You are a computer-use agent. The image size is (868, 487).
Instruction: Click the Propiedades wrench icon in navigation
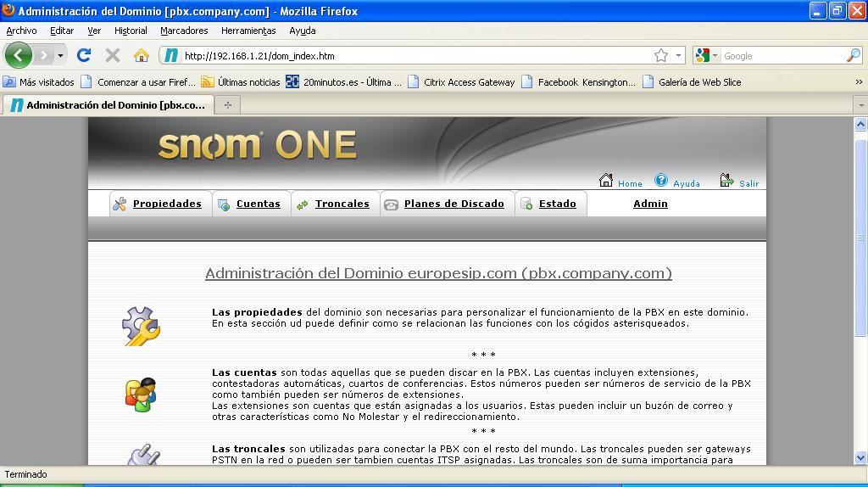[120, 204]
